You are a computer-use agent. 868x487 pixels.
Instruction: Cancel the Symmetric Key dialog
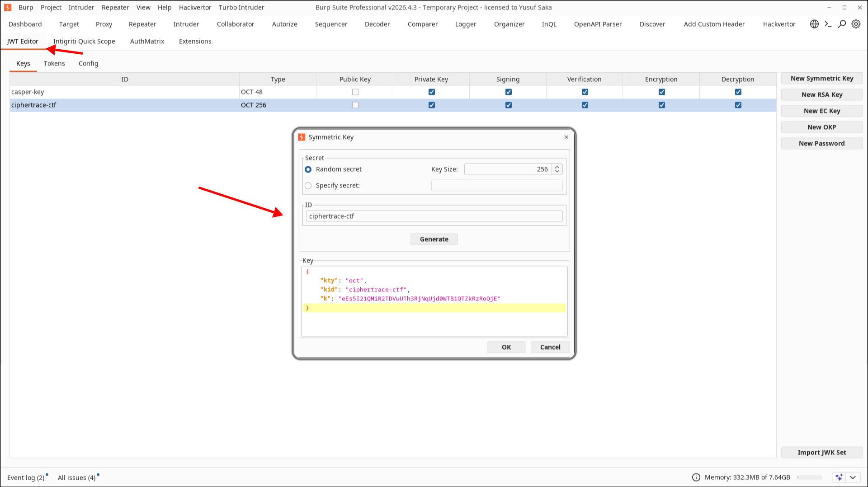coord(550,347)
